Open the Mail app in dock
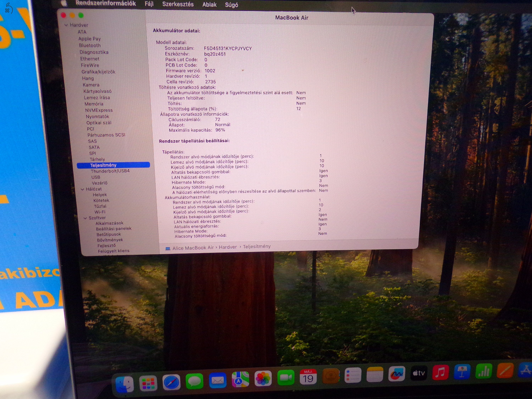Viewport: 532px width, 399px height. pos(217,380)
